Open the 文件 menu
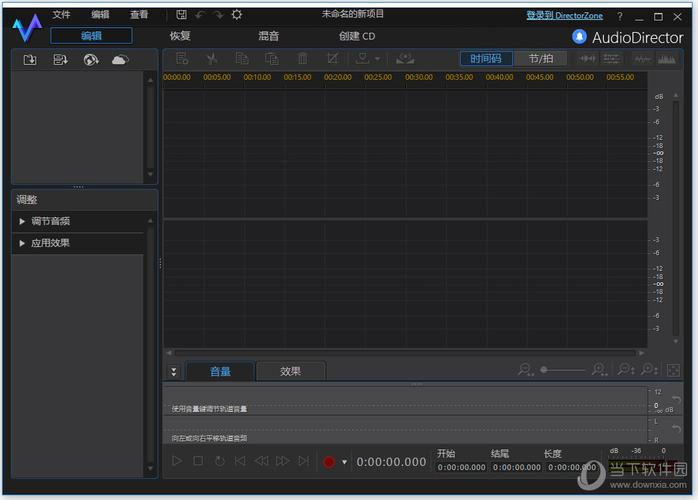This screenshot has height=500, width=698. click(x=61, y=14)
